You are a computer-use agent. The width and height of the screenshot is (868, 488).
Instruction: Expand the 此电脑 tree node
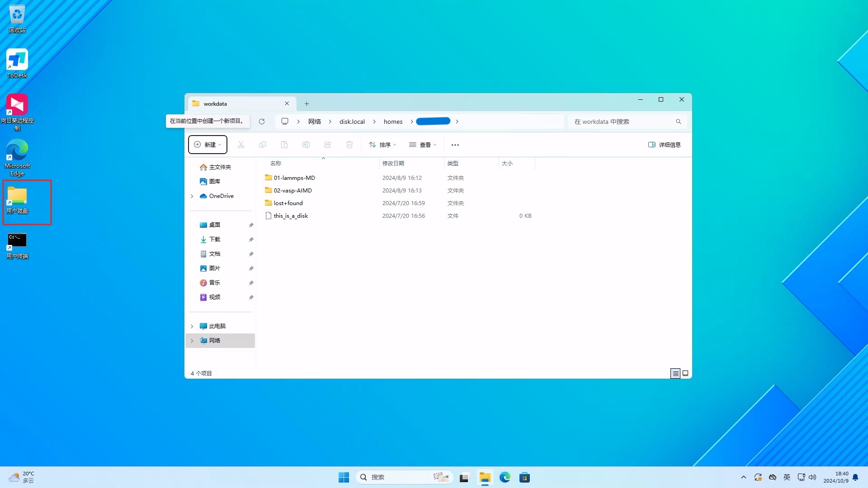coord(192,326)
